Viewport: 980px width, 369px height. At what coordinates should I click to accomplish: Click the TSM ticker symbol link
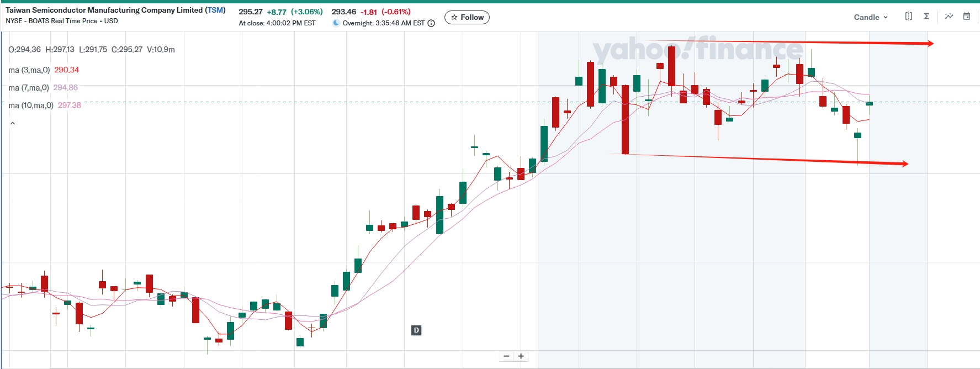tap(215, 10)
